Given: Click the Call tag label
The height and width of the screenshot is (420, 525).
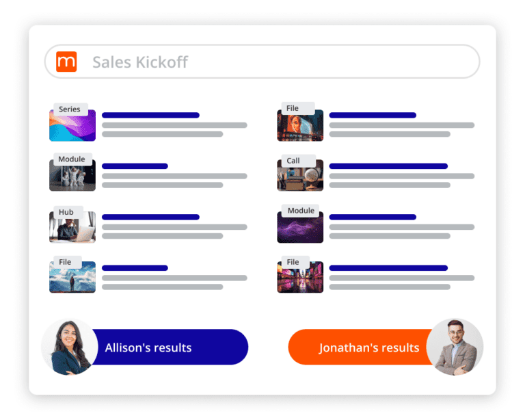Looking at the screenshot, I should coord(293,161).
